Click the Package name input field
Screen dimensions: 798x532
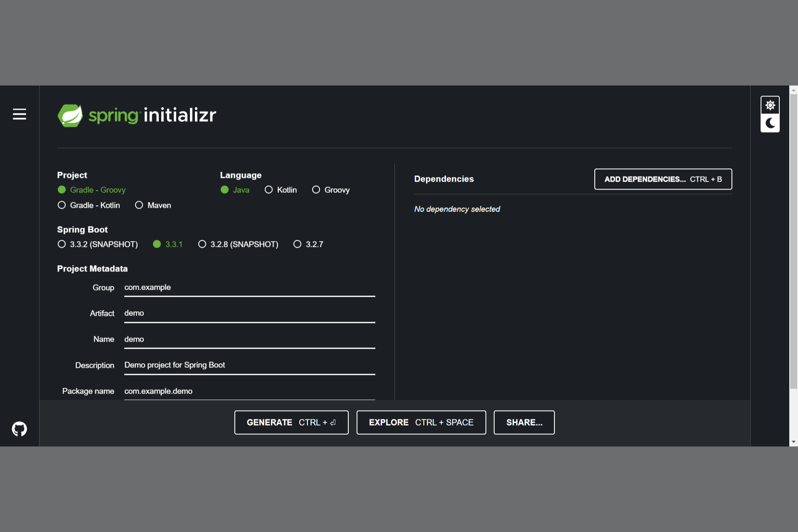pos(249,391)
